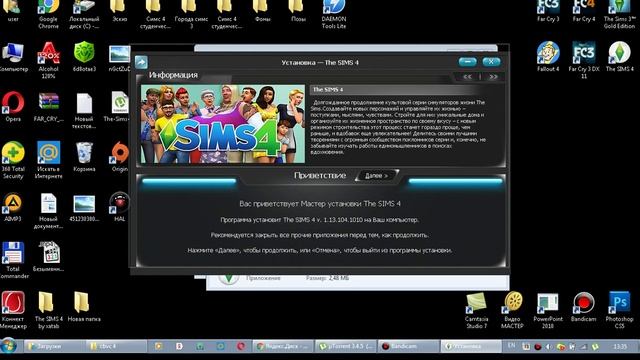Open The Sims 3 Gold Edition shortcut
The image size is (640, 360).
(x=619, y=14)
